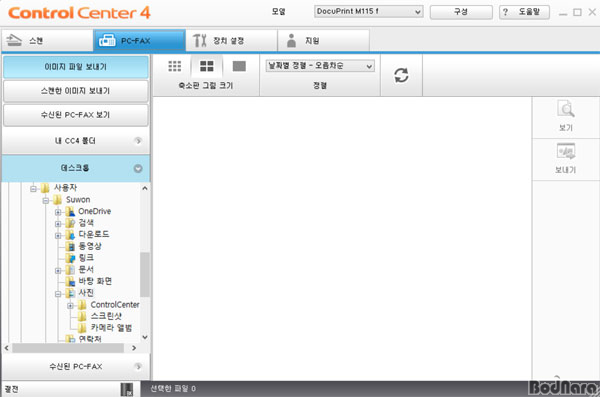Viewport: 600px width, 397px height.
Task: Select the ControlCenter folder label
Action: pos(115,305)
